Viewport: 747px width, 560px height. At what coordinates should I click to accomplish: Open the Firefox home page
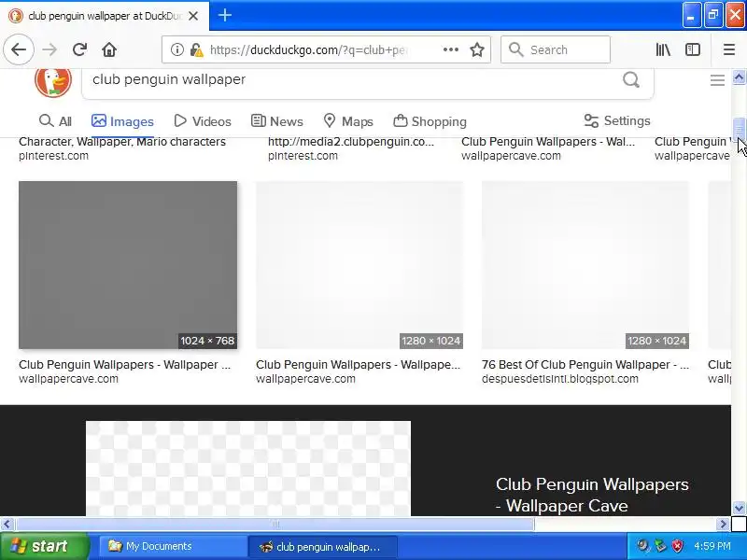tap(109, 49)
